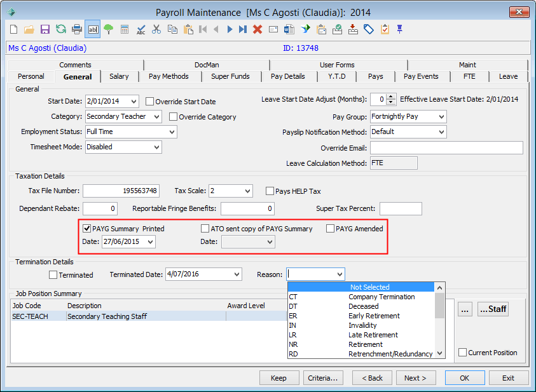
Task: Open the Category Secondary Teacher dropdown
Action: [x=157, y=117]
